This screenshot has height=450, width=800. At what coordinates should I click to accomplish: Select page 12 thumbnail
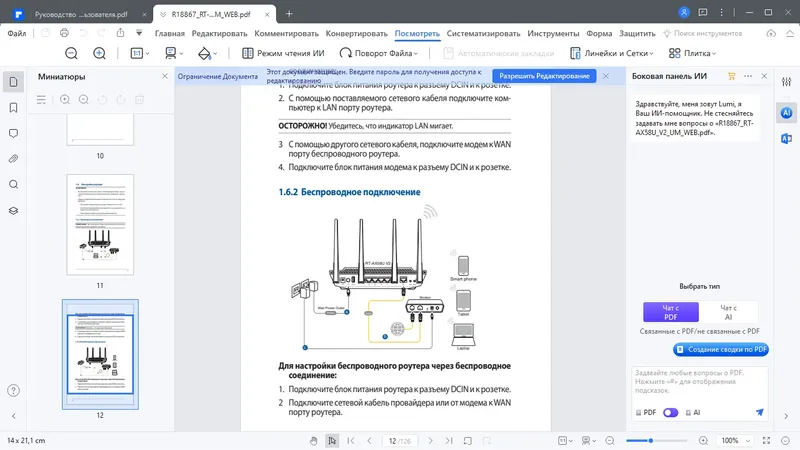click(x=100, y=354)
